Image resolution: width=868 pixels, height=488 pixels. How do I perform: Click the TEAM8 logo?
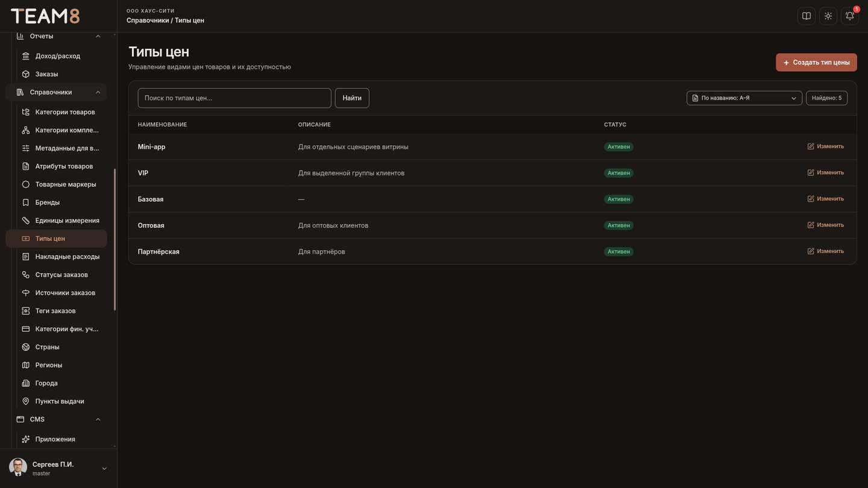click(x=45, y=16)
